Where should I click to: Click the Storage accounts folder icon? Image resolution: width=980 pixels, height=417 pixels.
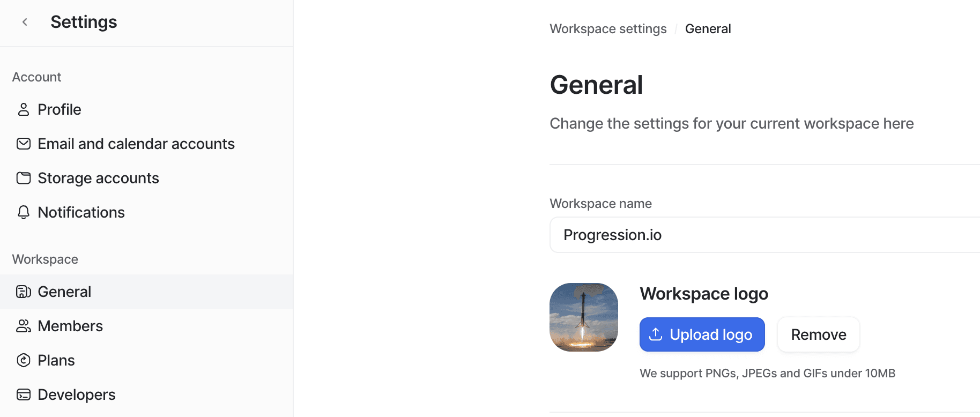tap(23, 177)
